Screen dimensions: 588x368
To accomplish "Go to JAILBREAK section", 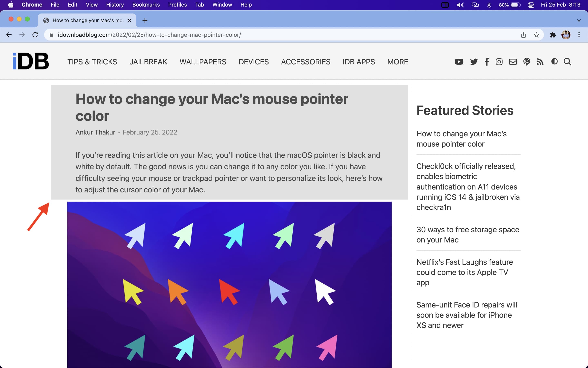I will coord(148,62).
